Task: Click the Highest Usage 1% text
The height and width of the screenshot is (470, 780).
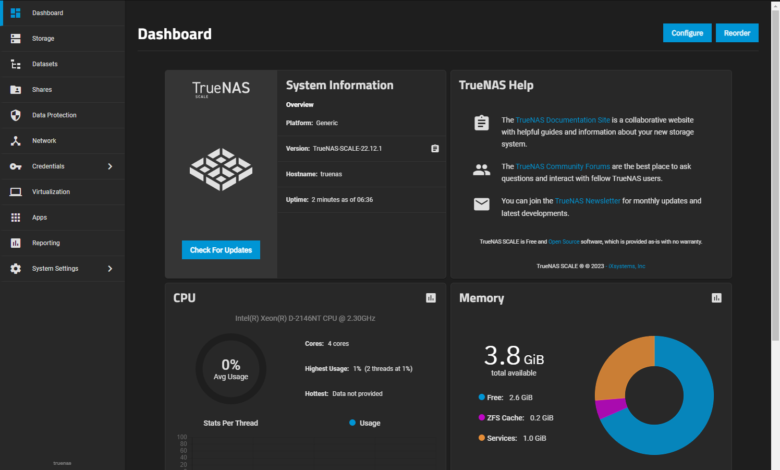Action: pyautogui.click(x=359, y=369)
